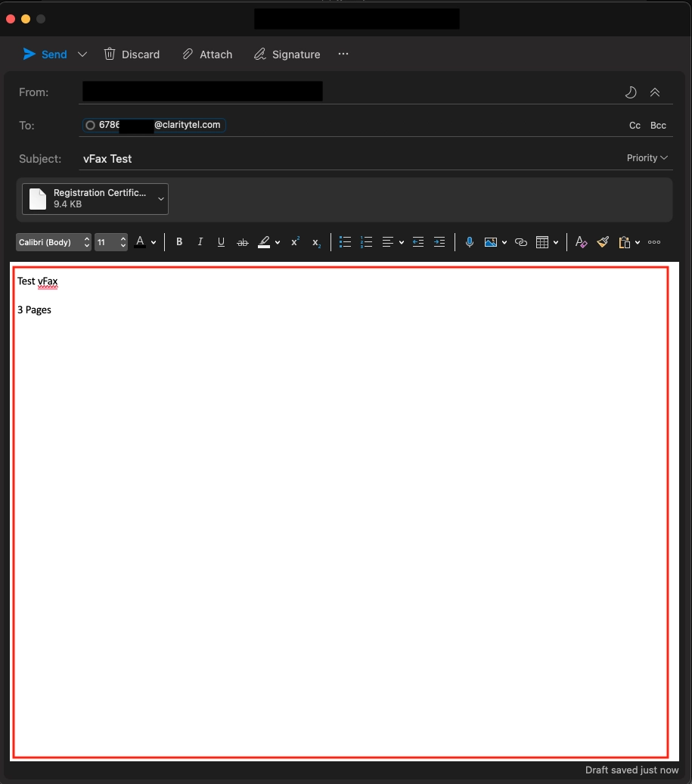Send the vFax Test email
The width and height of the screenshot is (692, 784).
[45, 54]
